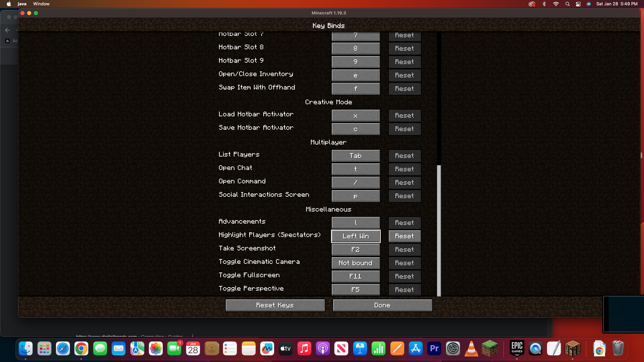Click the Minecraft grass block dock icon
The width and height of the screenshot is (644, 362).
pyautogui.click(x=490, y=349)
